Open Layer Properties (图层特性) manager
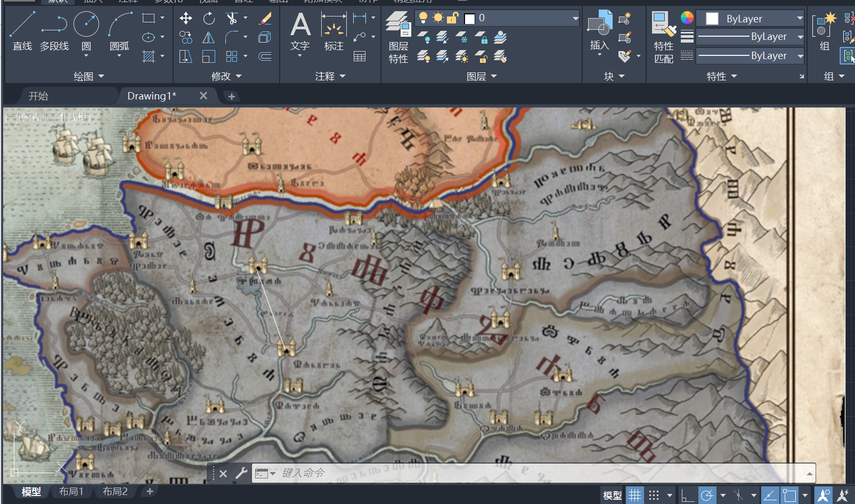The image size is (855, 504). tap(398, 37)
